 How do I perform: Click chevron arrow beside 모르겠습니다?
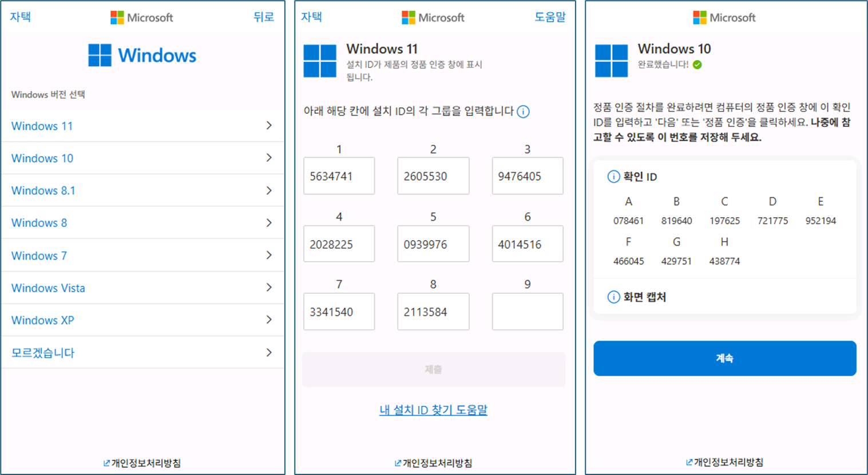[x=269, y=353]
